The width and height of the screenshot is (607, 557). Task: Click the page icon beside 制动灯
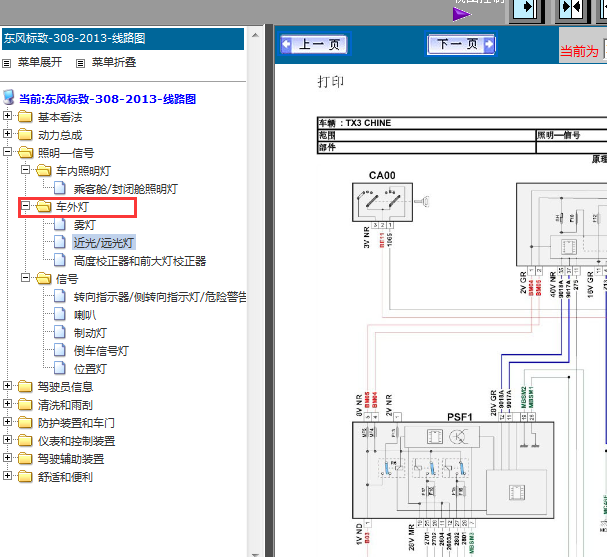(60, 332)
